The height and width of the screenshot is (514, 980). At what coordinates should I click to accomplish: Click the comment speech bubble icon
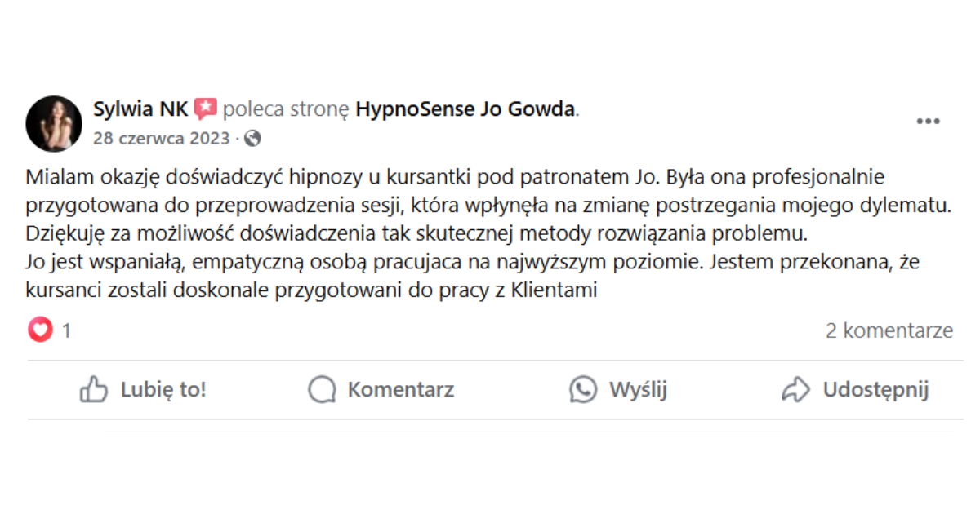pos(322,390)
